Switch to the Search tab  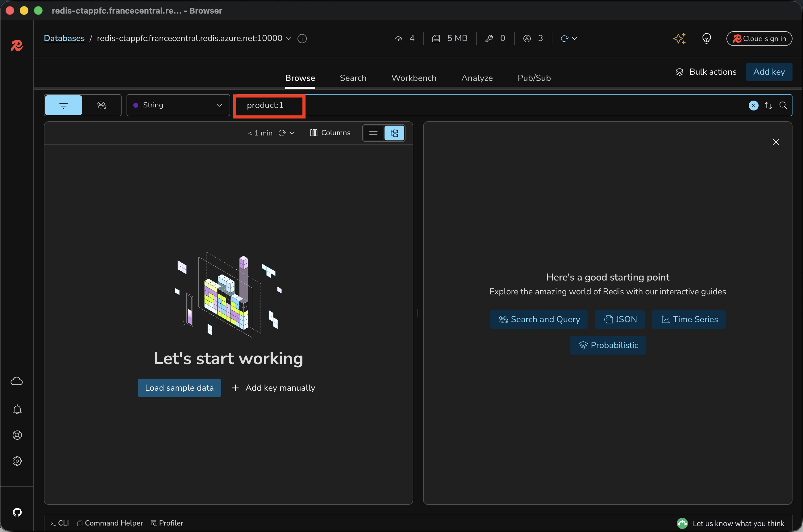pos(353,78)
